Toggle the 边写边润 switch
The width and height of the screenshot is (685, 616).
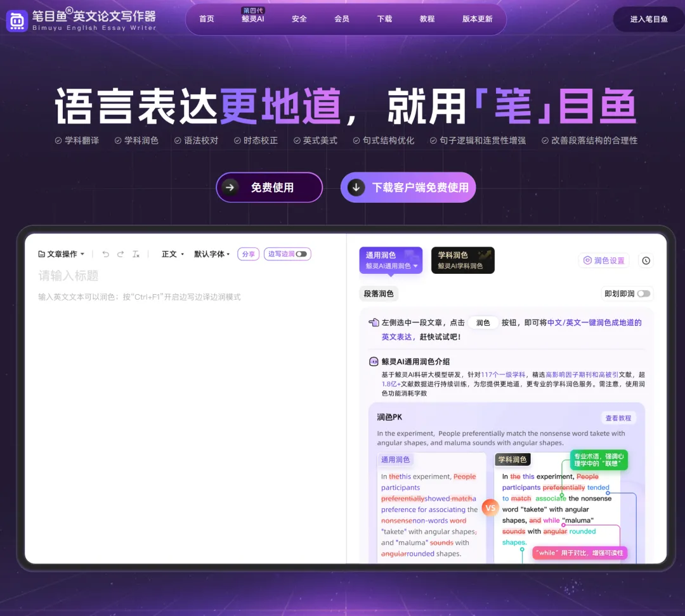click(x=301, y=254)
